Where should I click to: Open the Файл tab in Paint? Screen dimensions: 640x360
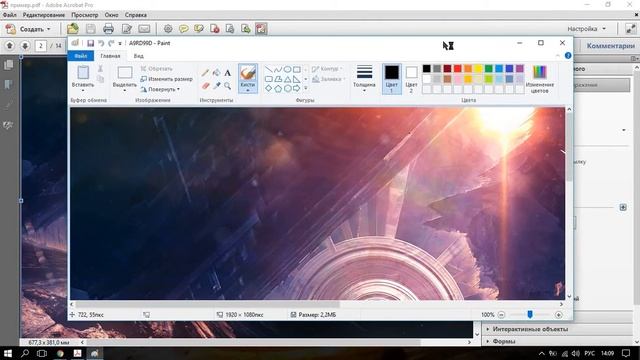click(x=81, y=56)
